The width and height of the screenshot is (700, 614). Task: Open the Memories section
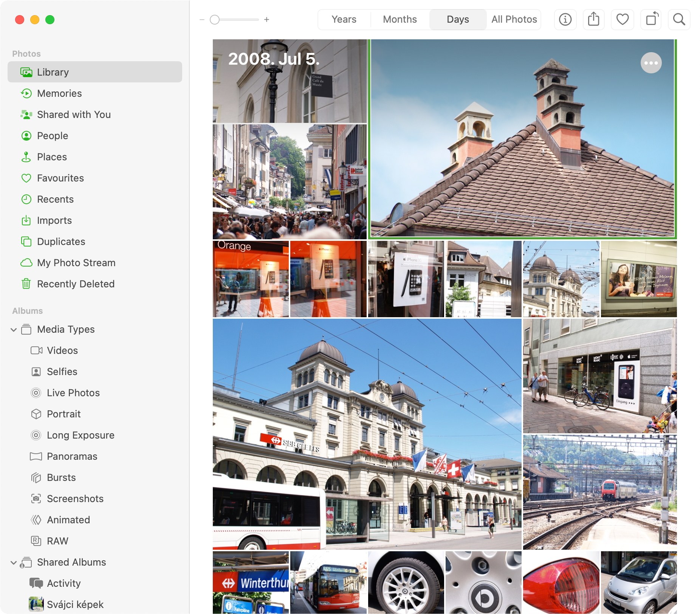tap(59, 93)
